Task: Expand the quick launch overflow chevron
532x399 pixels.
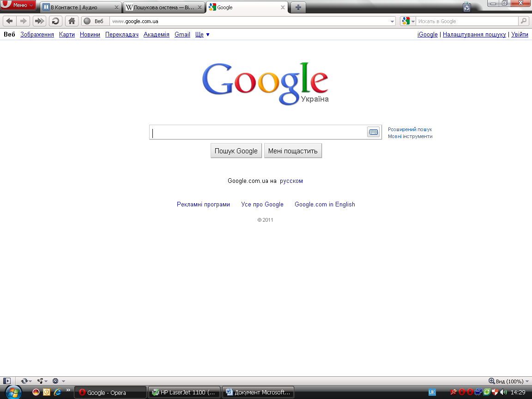Action: tap(68, 391)
